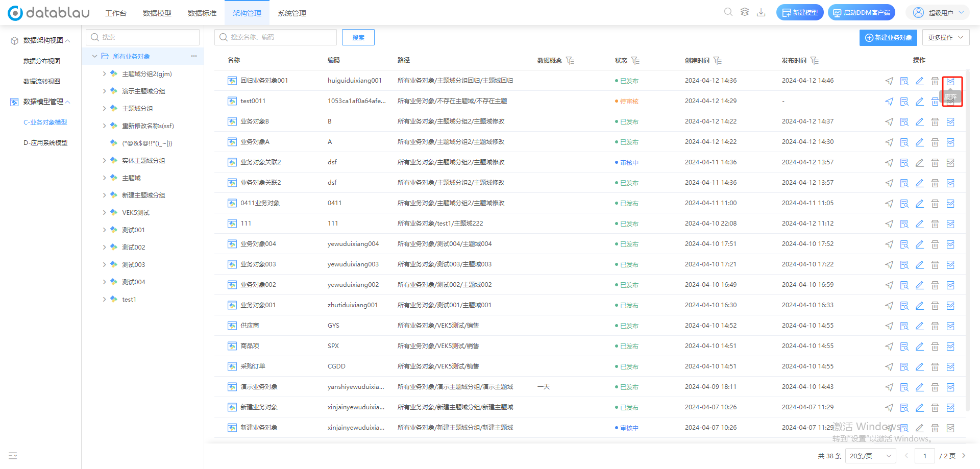Collapse the 数据架构视图 sidebar section

tap(68, 41)
